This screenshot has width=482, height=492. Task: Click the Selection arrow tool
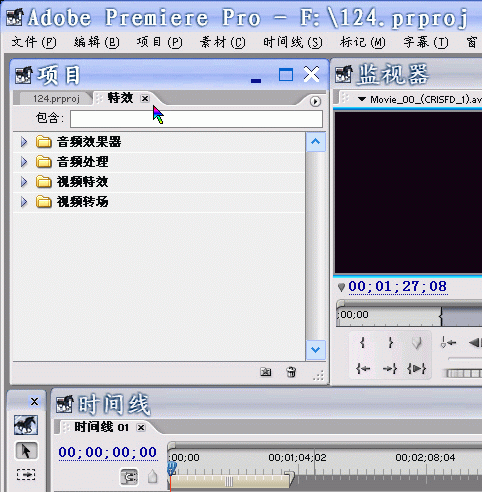click(x=26, y=451)
